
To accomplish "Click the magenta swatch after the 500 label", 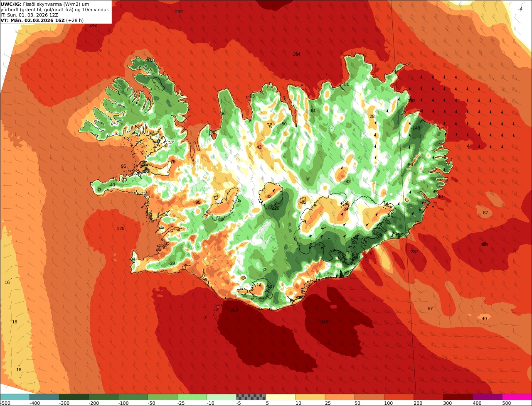I will pos(517,396).
